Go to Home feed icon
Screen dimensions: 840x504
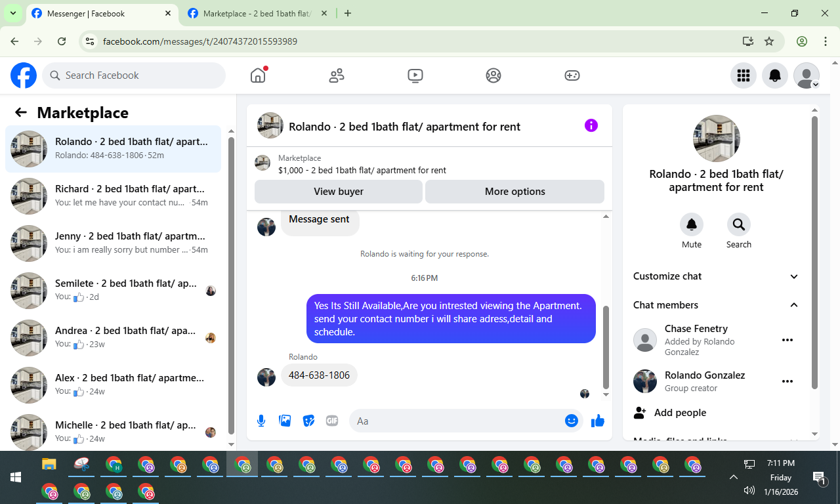coord(258,75)
